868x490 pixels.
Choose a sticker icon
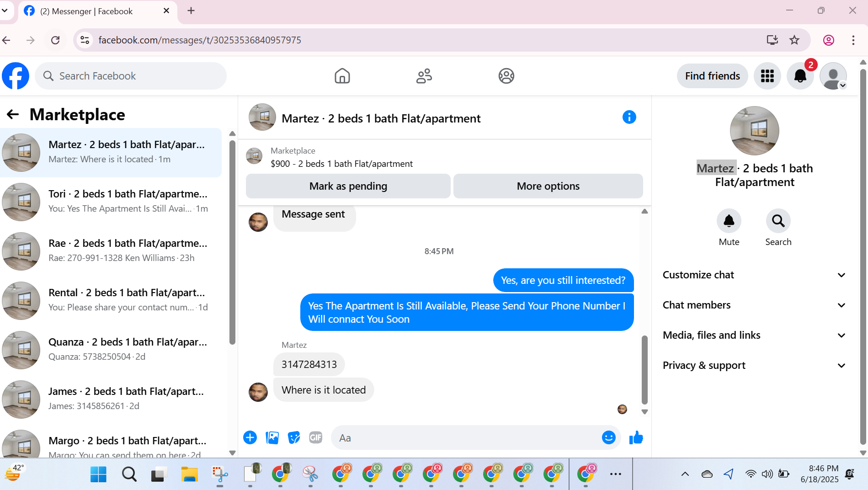point(294,438)
